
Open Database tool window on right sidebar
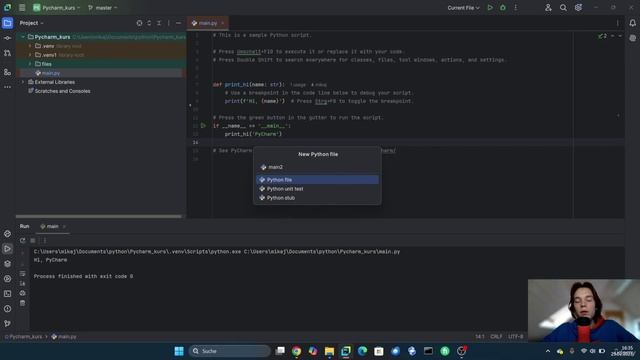point(632,38)
